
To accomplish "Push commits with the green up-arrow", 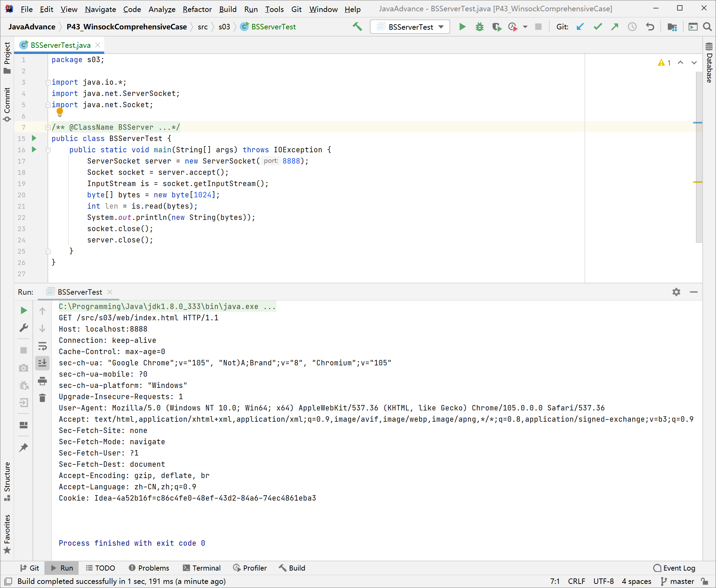I will point(615,27).
